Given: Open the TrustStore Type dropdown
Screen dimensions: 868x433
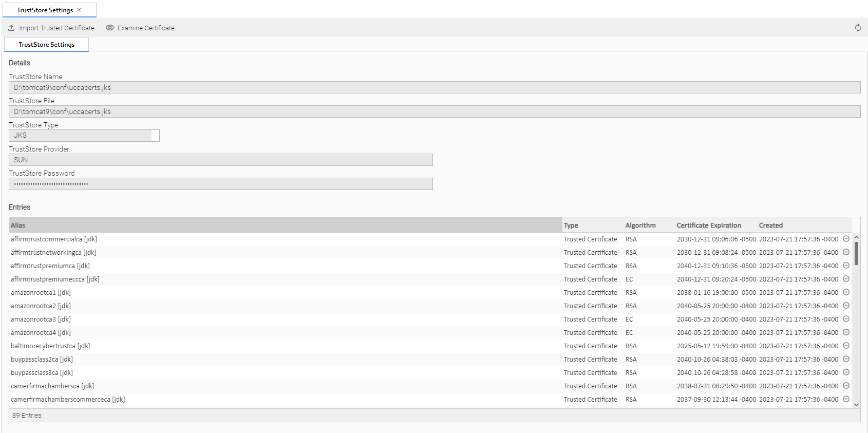Looking at the screenshot, I should (155, 136).
